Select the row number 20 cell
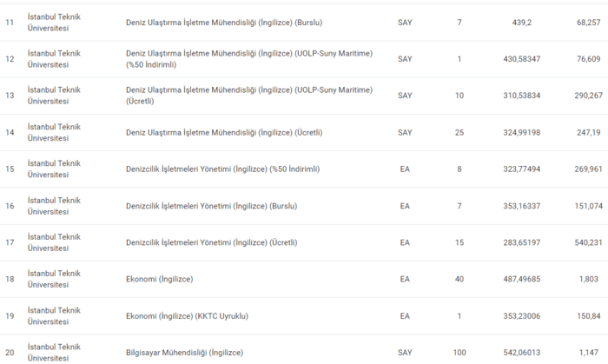Screen dimensions: 608x364 point(10,352)
